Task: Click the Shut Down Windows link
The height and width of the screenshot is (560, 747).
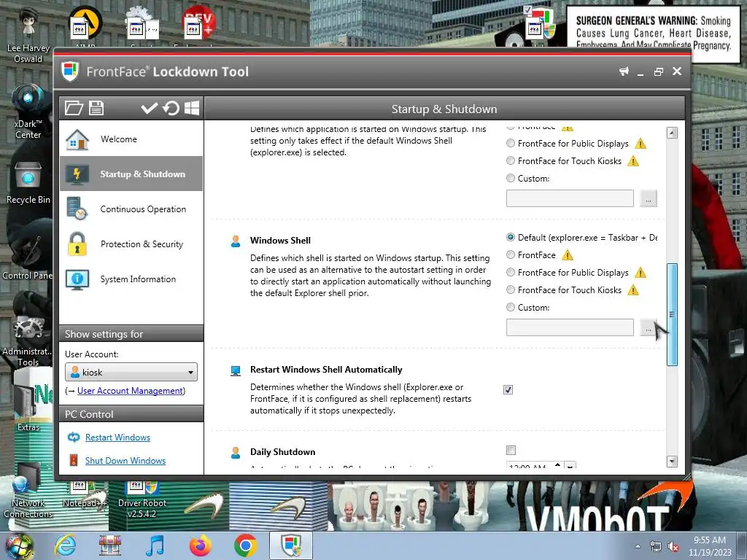Action: (125, 461)
